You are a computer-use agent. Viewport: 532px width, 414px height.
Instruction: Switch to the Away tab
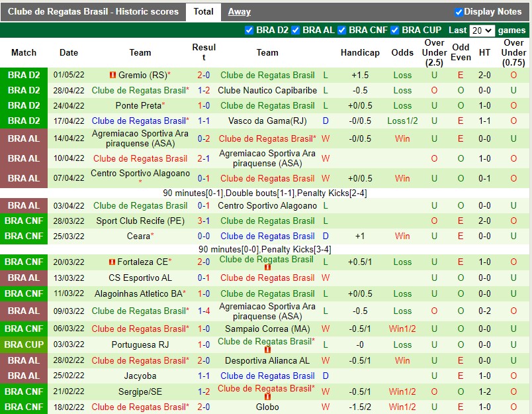[239, 11]
